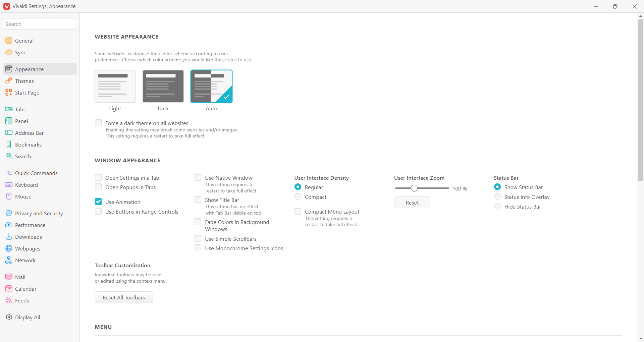The width and height of the screenshot is (644, 342).
Task: Uncheck the Use Animation checkbox
Action: pyautogui.click(x=98, y=202)
